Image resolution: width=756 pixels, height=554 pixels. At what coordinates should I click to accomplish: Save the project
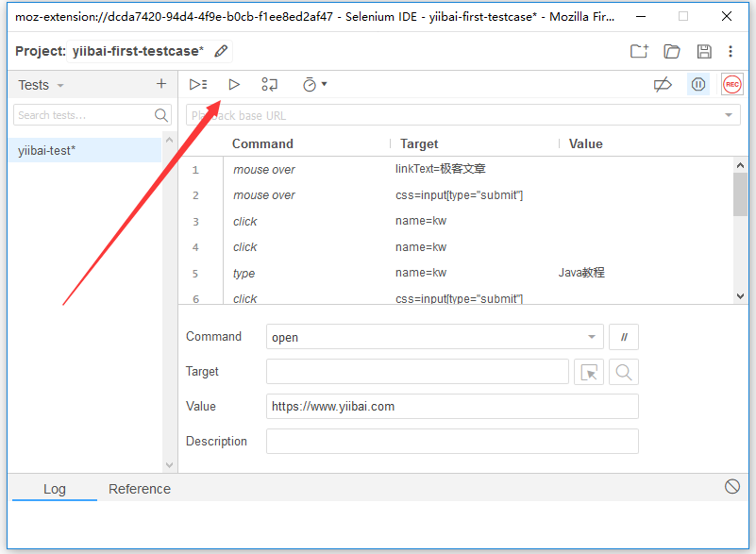pos(703,52)
